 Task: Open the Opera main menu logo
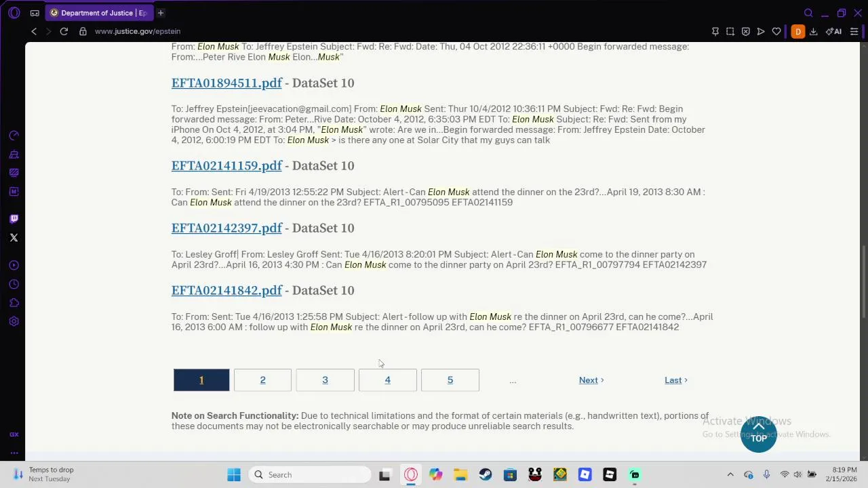14,13
